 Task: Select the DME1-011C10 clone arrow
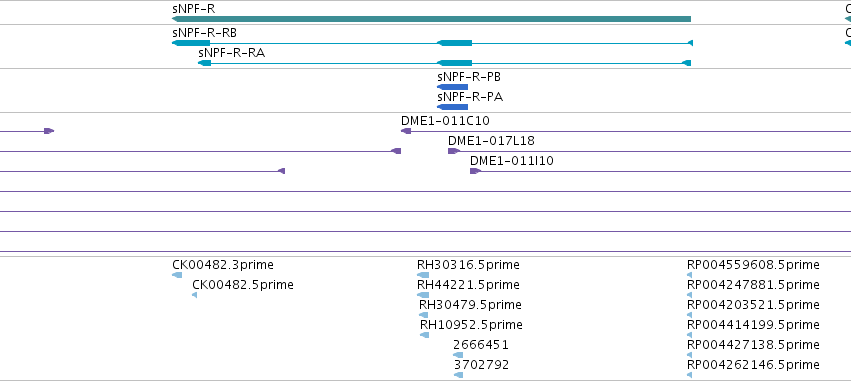click(406, 131)
